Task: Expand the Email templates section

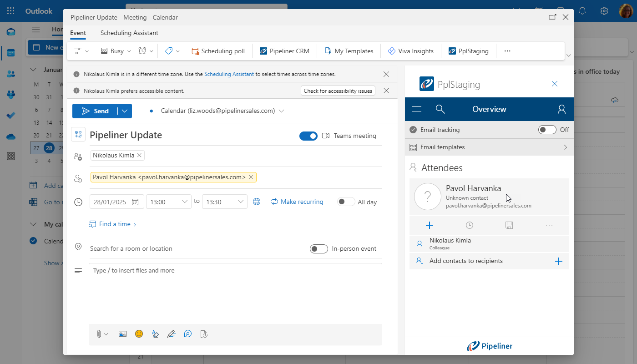Action: coord(565,147)
